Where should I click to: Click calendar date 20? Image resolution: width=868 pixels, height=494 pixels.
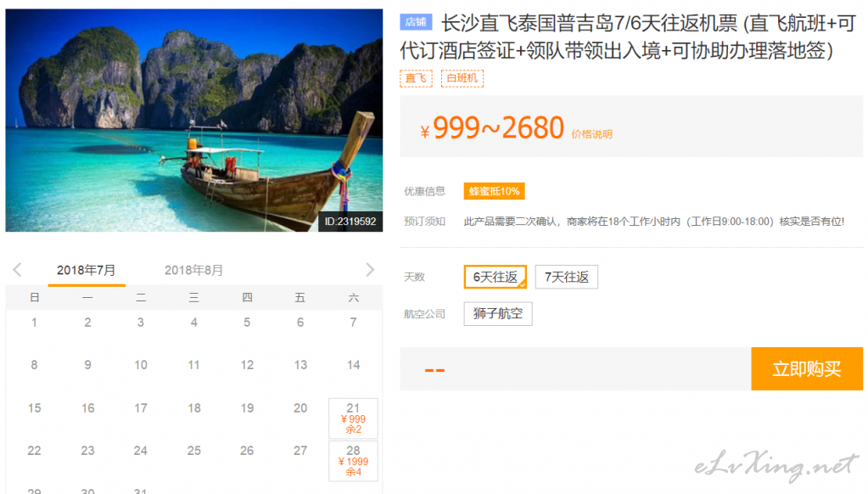click(x=300, y=408)
